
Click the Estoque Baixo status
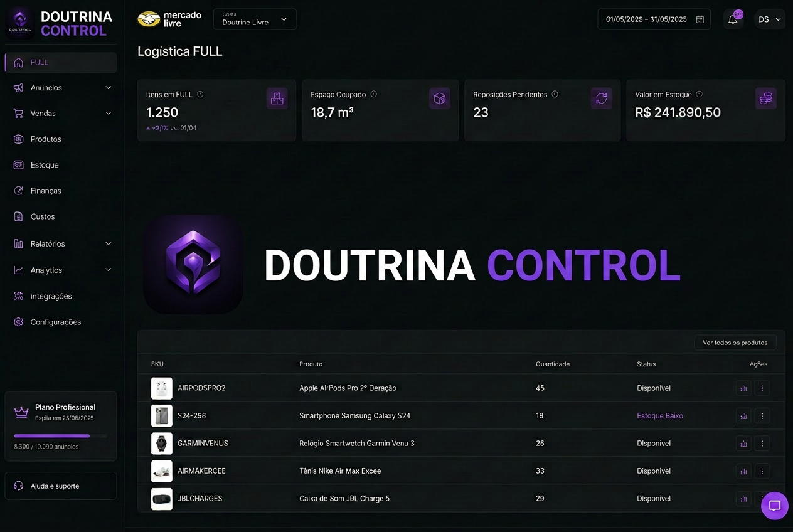(660, 416)
